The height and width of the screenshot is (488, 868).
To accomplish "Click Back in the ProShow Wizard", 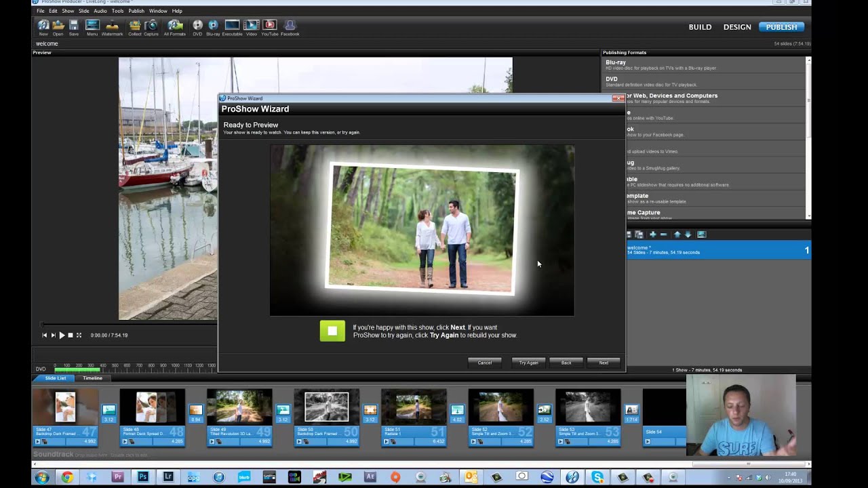I will point(566,363).
